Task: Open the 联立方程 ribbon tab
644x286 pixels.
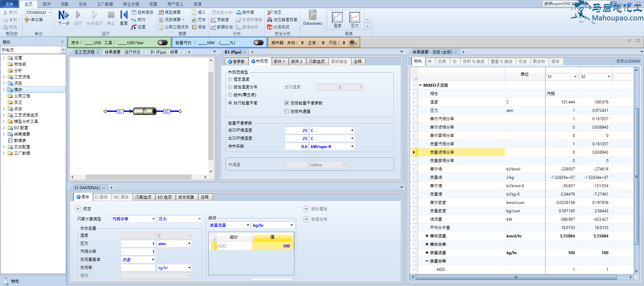Action: click(131, 4)
